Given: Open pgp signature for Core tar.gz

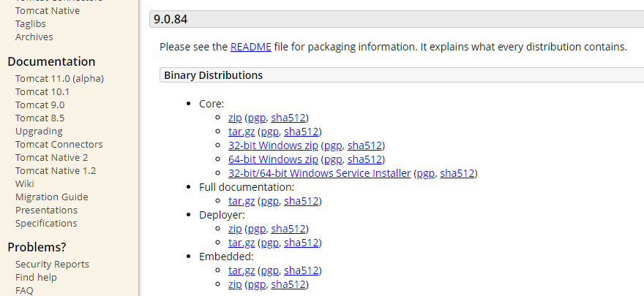Looking at the screenshot, I should click(270, 132).
